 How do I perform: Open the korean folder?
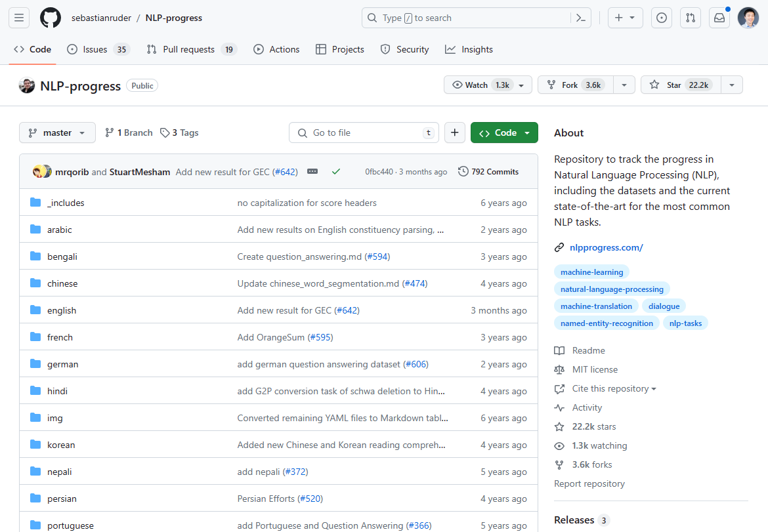[x=61, y=445]
